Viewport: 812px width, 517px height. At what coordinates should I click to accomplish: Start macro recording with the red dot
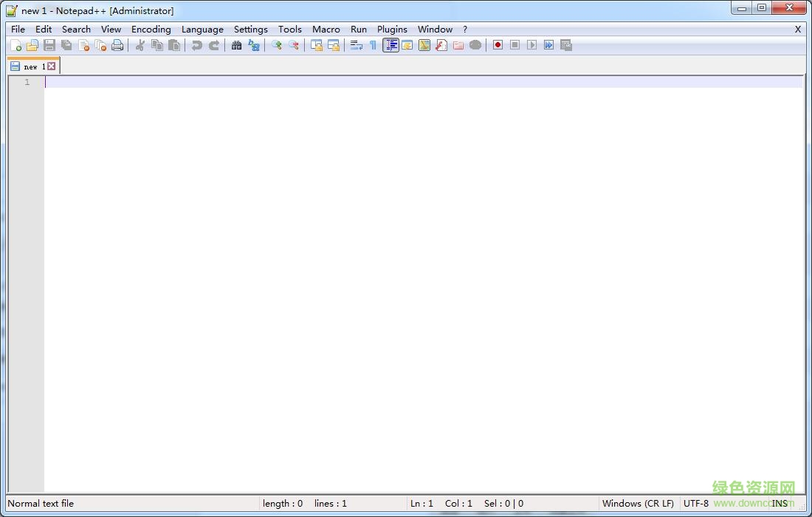tap(498, 45)
